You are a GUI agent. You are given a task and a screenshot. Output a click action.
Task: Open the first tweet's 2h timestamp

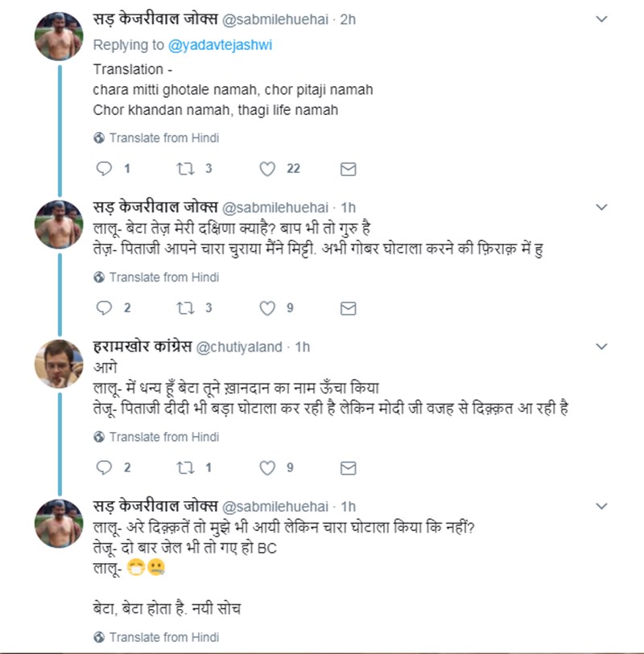(x=348, y=19)
